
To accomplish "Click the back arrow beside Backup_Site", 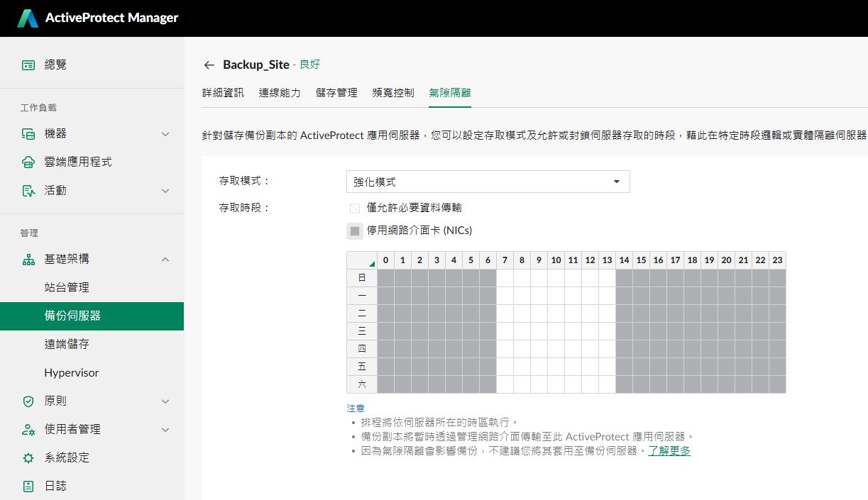I will click(209, 65).
